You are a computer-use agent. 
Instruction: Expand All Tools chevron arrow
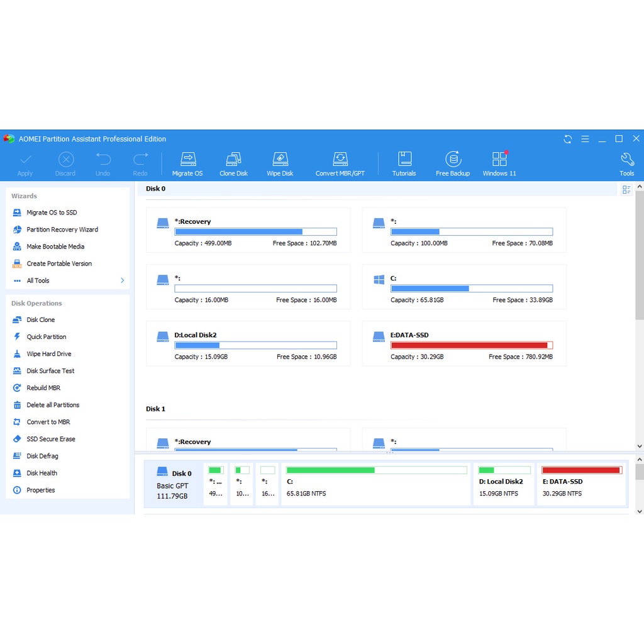tap(122, 280)
